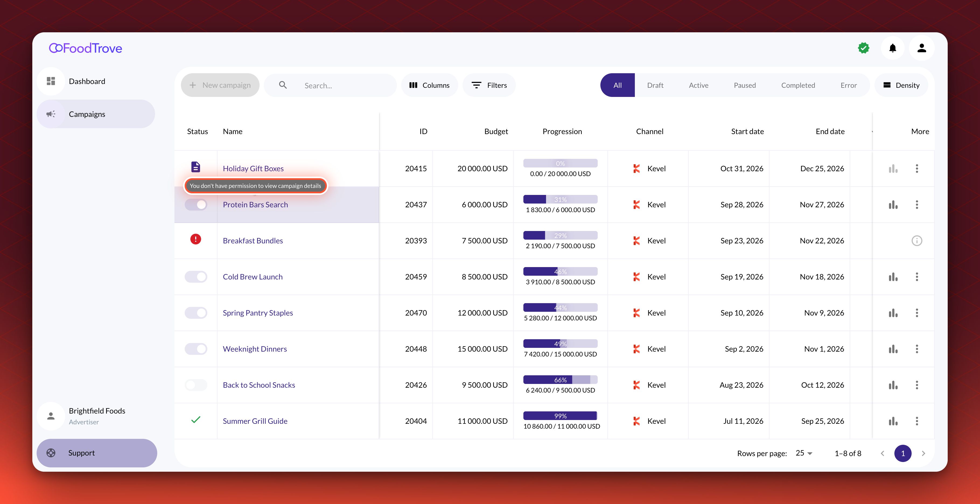Open the Breakfast Bundles campaign link
Viewport: 980px width, 504px height.
(x=253, y=241)
